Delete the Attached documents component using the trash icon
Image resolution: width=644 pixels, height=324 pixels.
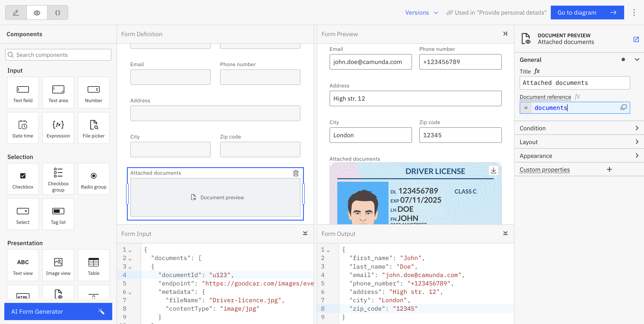[296, 173]
